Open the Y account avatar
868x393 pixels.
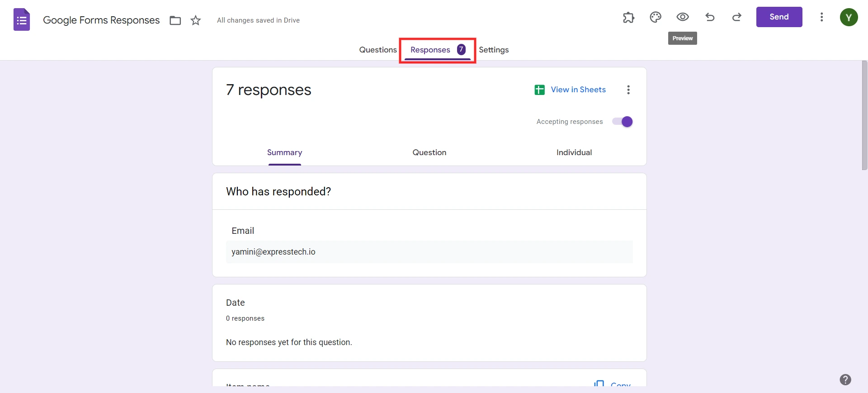point(849,17)
